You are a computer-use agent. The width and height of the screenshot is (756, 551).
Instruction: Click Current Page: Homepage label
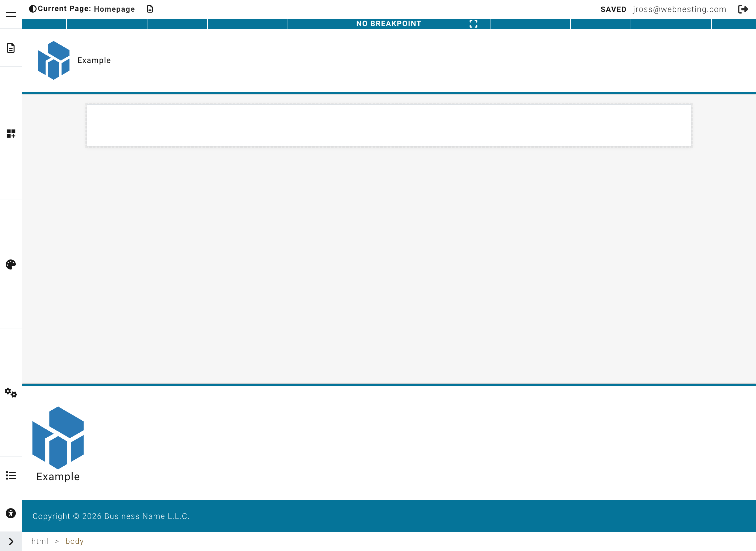coord(86,9)
